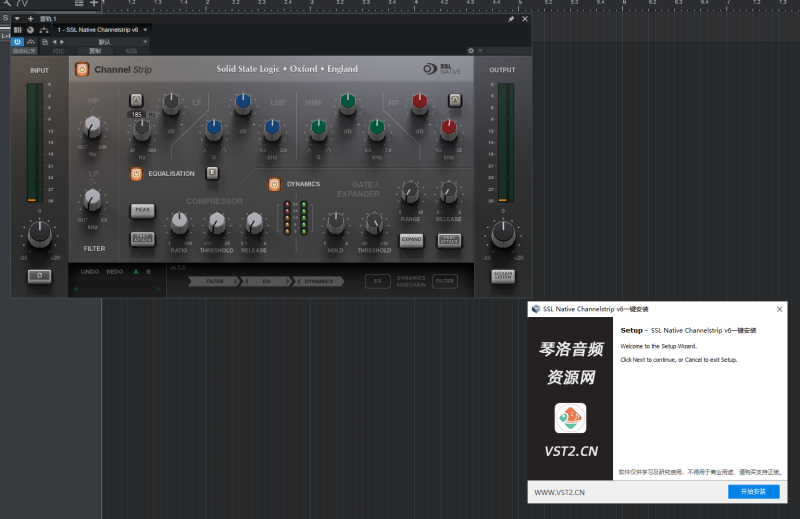Toggle the Dynamics section power button

[x=274, y=184]
